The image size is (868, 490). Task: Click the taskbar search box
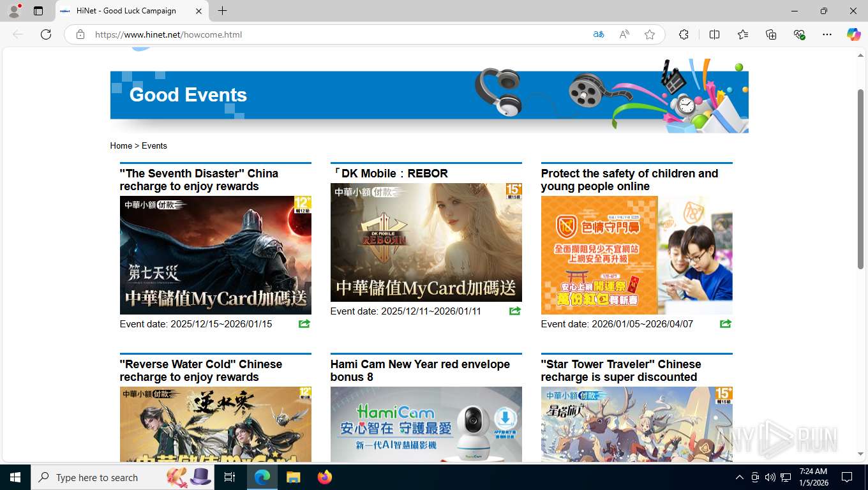point(123,477)
